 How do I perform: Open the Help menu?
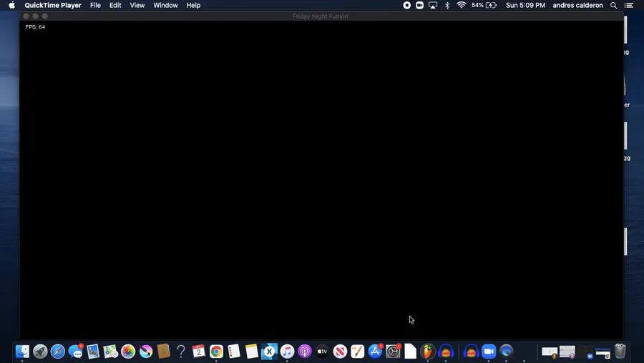click(193, 5)
